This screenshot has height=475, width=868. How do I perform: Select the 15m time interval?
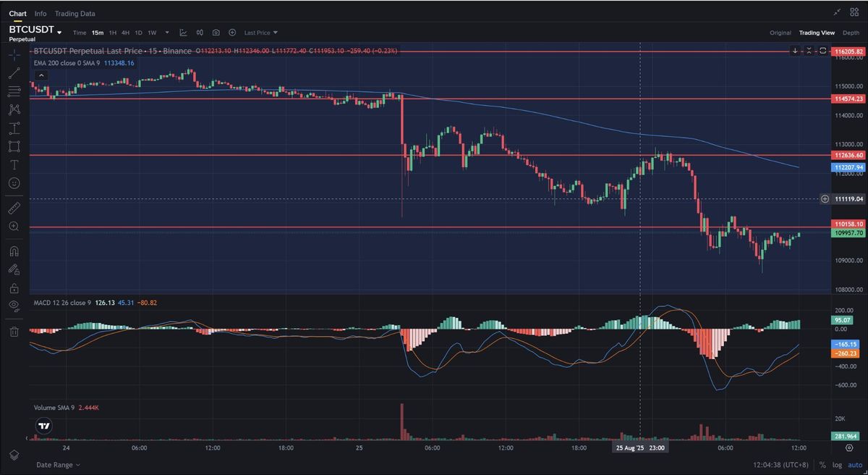pos(98,33)
